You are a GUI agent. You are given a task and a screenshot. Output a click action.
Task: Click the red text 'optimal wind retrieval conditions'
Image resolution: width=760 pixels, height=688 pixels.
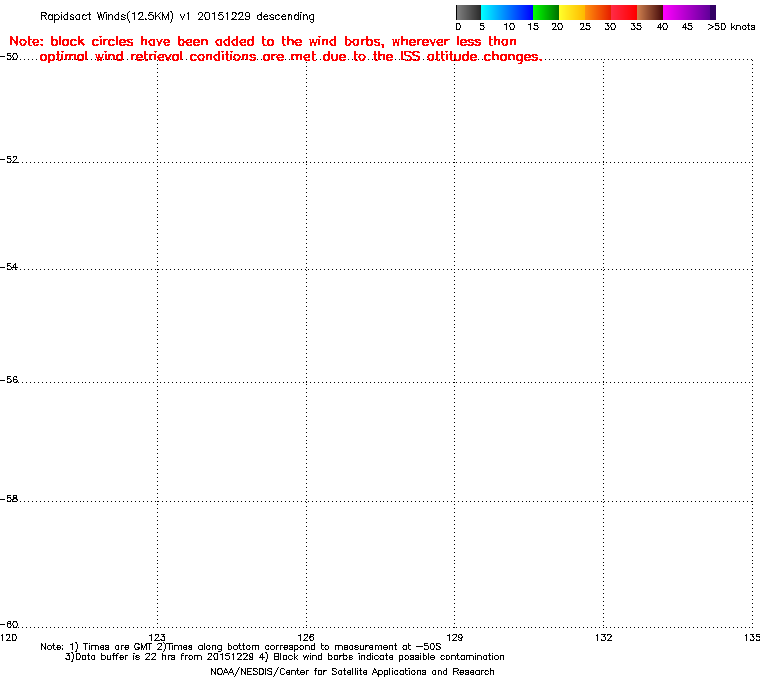point(148,57)
